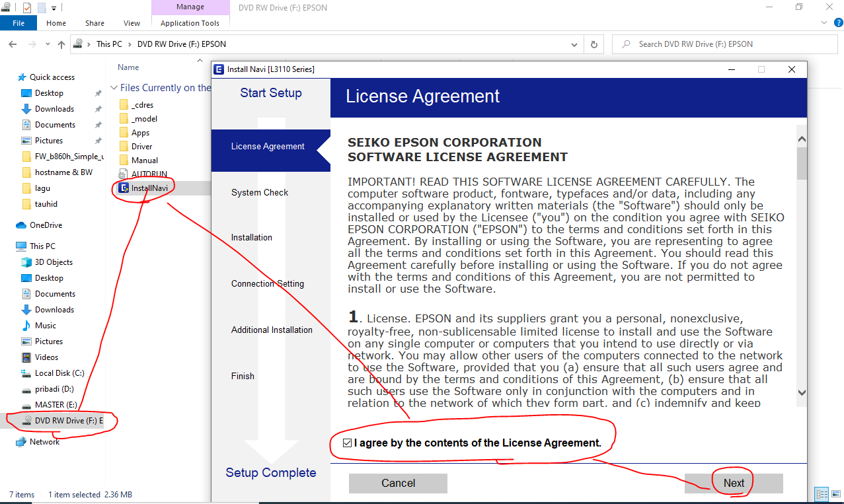Screen dimensions: 844x504
Task: Select the _model folder
Action: [144, 119]
